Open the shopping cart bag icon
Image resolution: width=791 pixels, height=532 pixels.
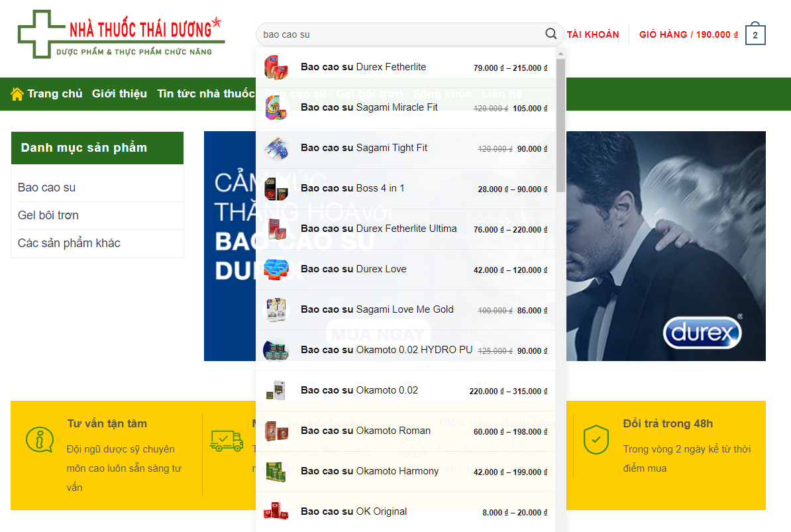755,34
